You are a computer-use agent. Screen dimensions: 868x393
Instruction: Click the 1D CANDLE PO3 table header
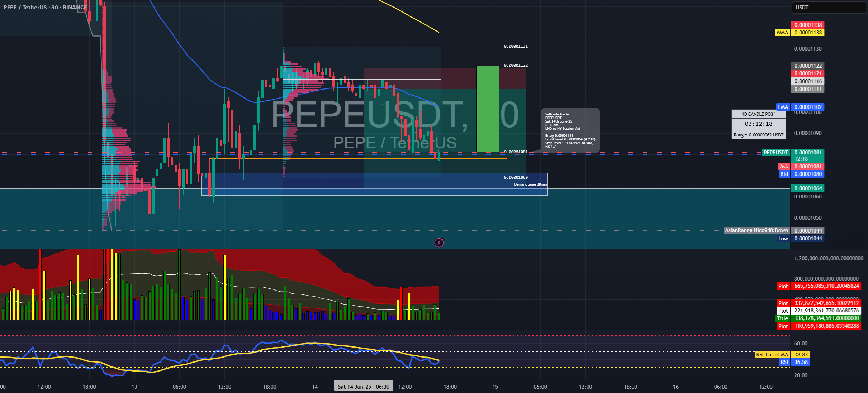click(x=758, y=114)
